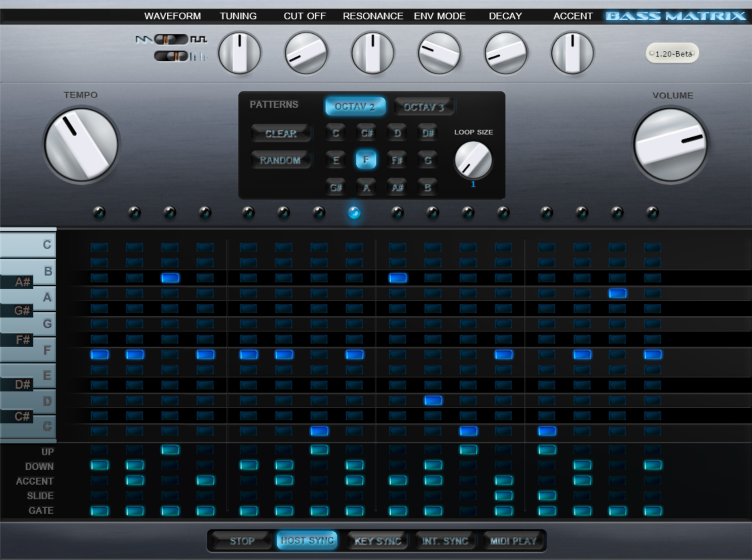This screenshot has width=752, height=560.
Task: Click the lit step indicator LED
Action: (354, 212)
